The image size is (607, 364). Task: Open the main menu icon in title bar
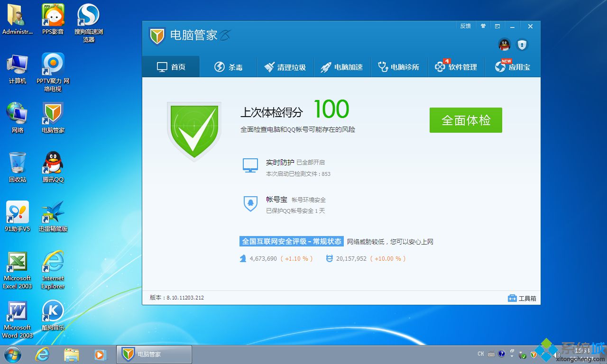point(497,26)
